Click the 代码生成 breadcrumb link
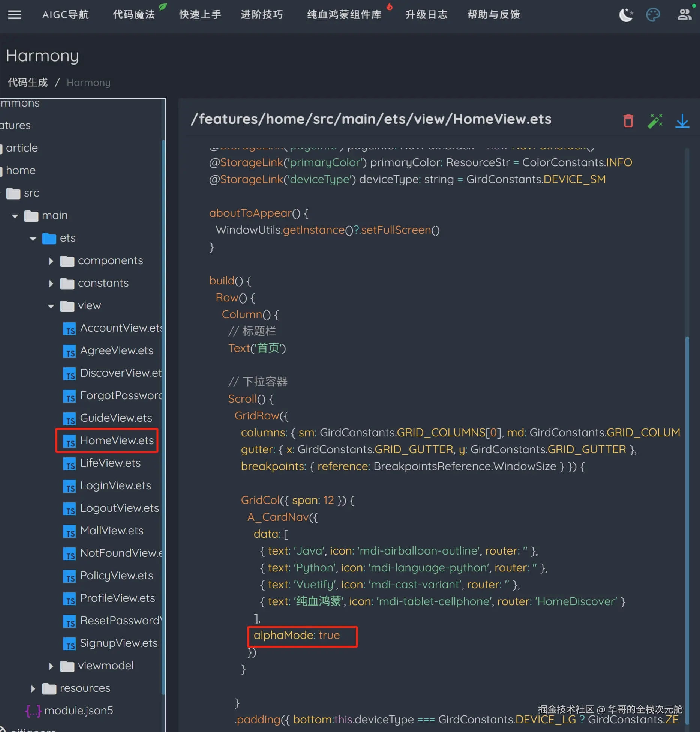 pos(28,83)
